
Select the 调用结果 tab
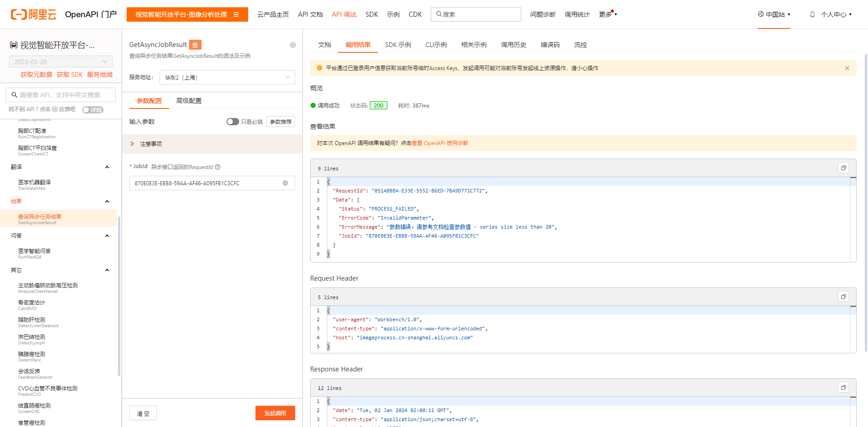(358, 45)
